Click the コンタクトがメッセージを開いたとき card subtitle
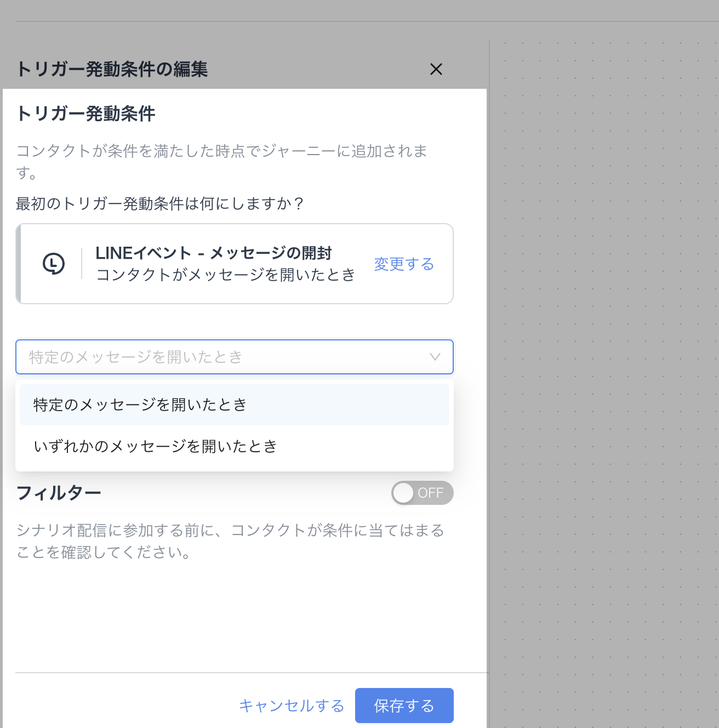This screenshot has width=719, height=728. pyautogui.click(x=225, y=275)
